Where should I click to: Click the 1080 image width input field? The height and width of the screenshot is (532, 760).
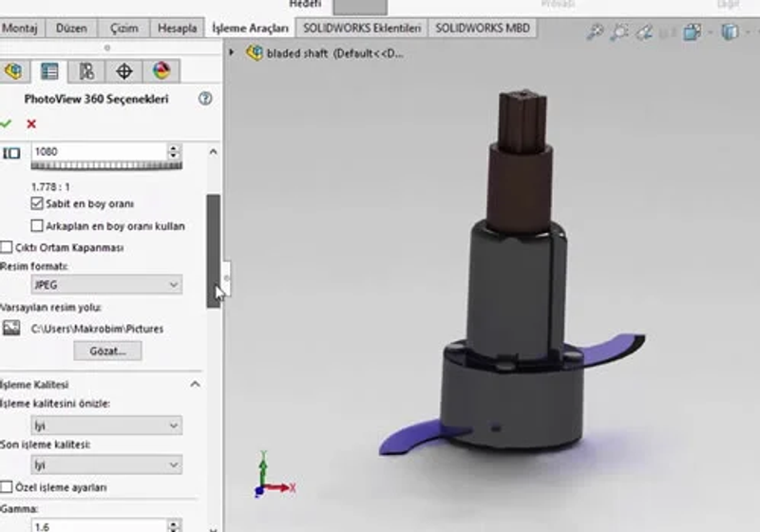[x=99, y=152]
